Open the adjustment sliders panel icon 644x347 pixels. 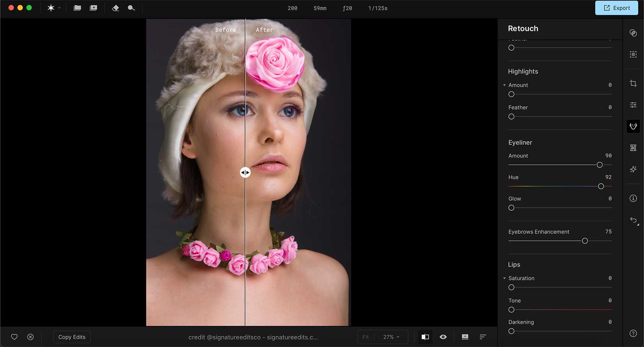633,105
